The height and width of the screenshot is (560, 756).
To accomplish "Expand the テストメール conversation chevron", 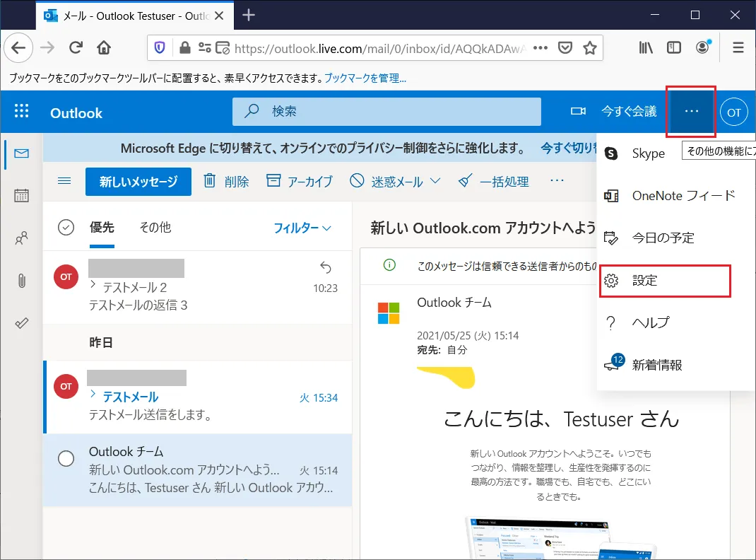I will click(93, 394).
